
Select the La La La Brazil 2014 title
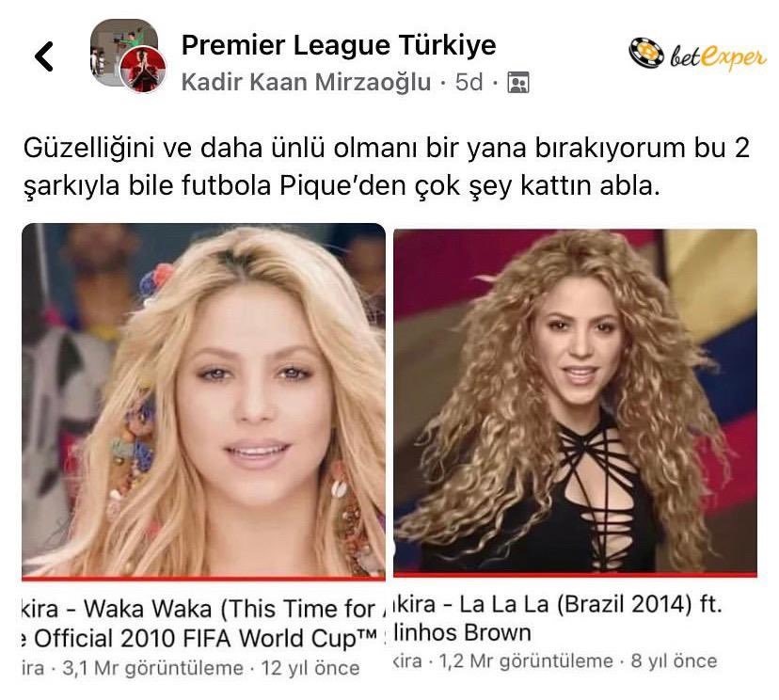click(557, 618)
